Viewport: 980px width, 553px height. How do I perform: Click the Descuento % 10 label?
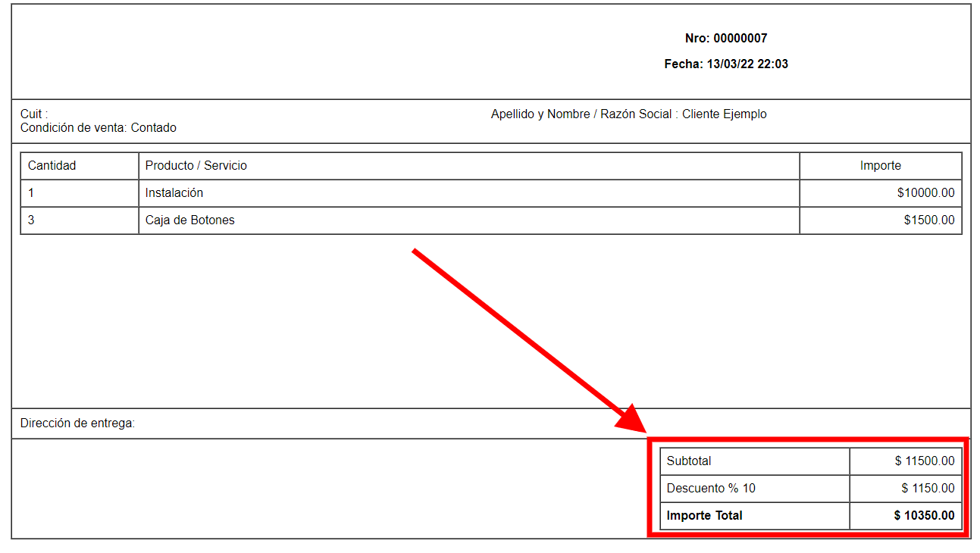pos(711,489)
